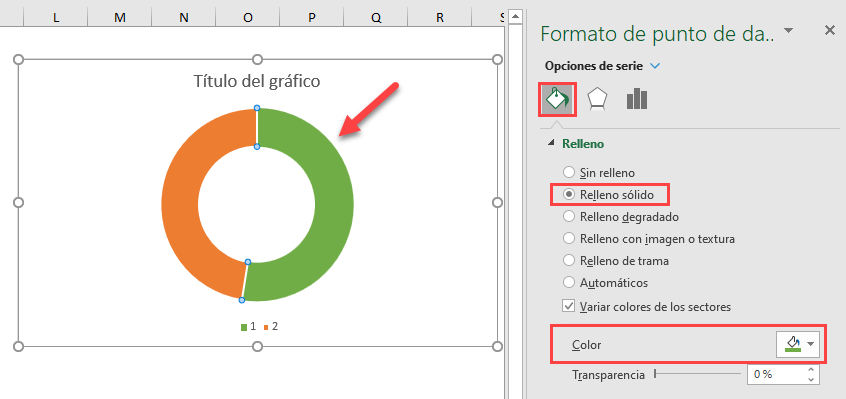Select column M header
This screenshot has width=846, height=399.
pyautogui.click(x=120, y=17)
